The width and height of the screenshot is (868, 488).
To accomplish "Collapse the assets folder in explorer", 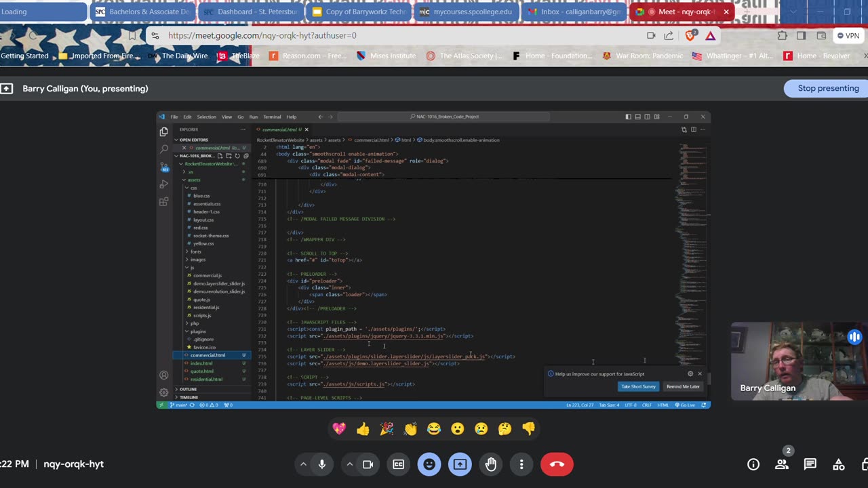I will 193,180.
